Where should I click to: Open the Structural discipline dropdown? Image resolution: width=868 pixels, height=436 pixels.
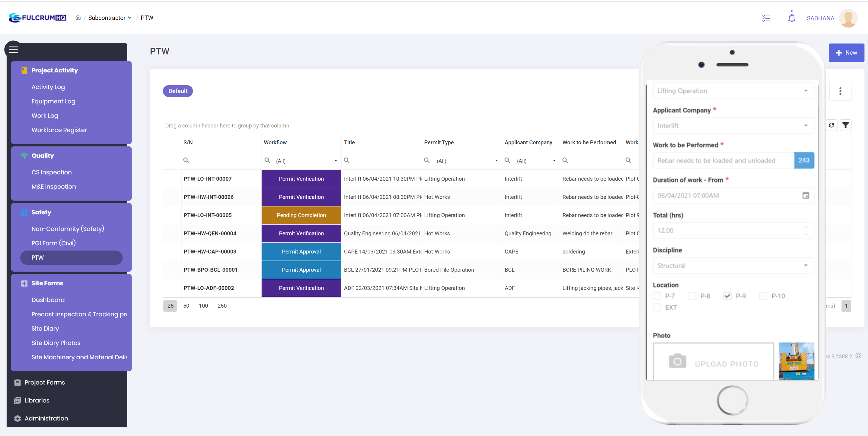point(733,265)
